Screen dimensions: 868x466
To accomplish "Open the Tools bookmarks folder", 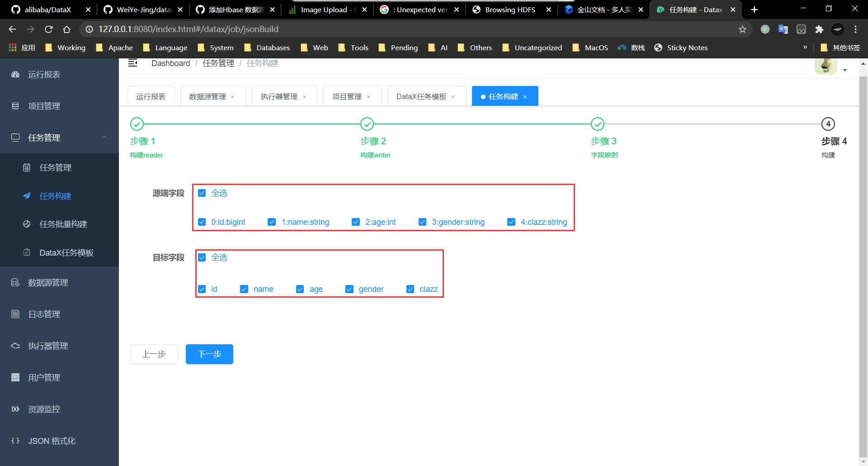I will coord(354,48).
